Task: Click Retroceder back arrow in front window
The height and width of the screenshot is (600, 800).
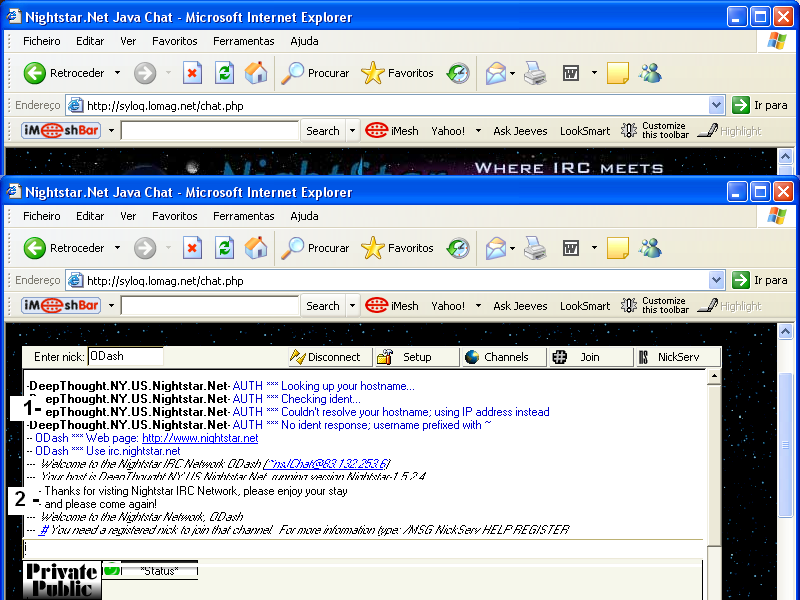Action: point(35,248)
